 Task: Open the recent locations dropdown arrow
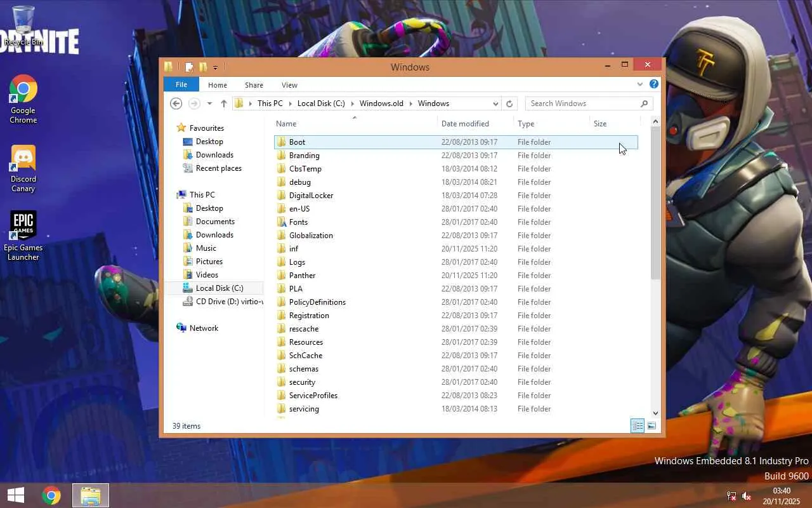209,104
